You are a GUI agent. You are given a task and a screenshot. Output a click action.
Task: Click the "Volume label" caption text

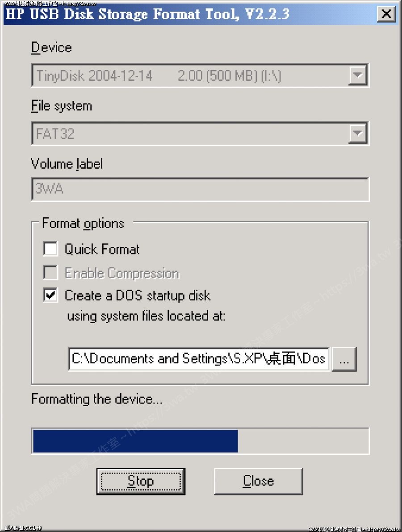pos(67,164)
